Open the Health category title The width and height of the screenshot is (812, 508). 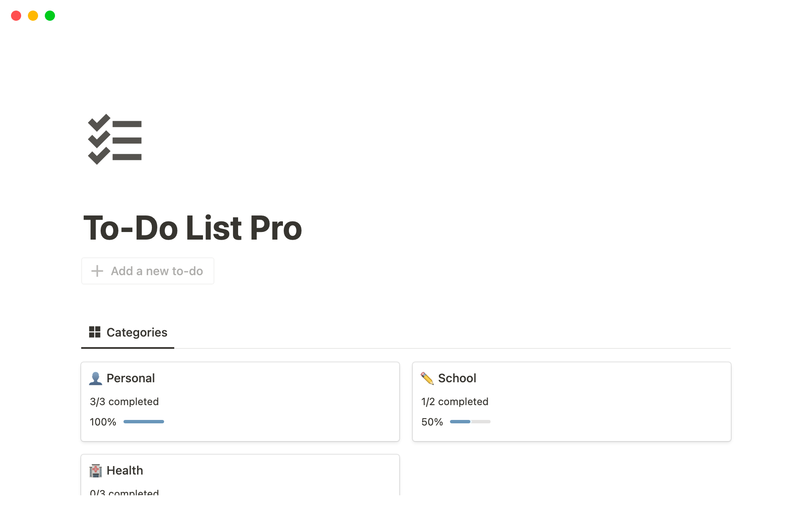click(x=125, y=471)
